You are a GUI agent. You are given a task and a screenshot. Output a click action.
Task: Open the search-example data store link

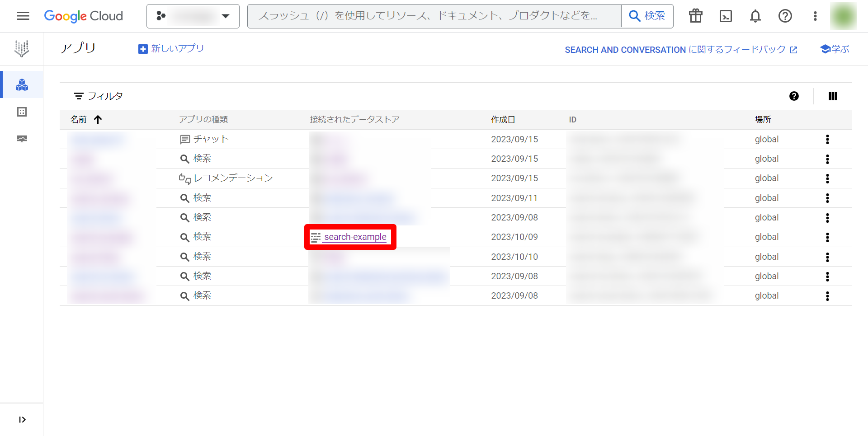[x=355, y=237]
